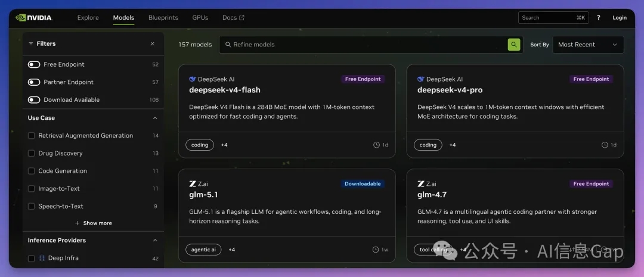Click Z.ai logo on glm-5.1 card
Image resolution: width=644 pixels, height=277 pixels.
tap(192, 184)
